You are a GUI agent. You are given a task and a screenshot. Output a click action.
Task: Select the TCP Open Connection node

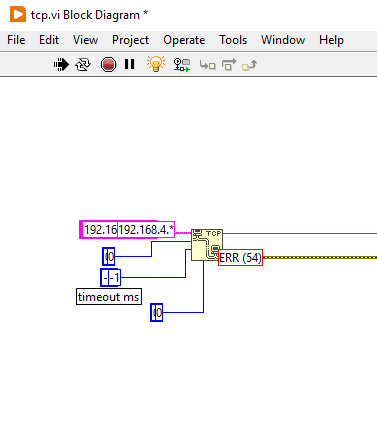207,245
